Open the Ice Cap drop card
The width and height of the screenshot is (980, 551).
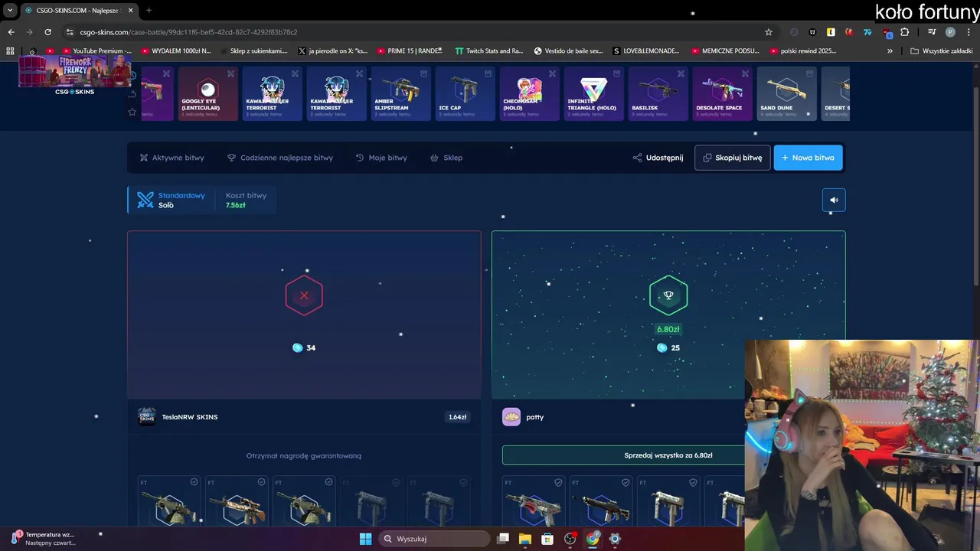465,93
